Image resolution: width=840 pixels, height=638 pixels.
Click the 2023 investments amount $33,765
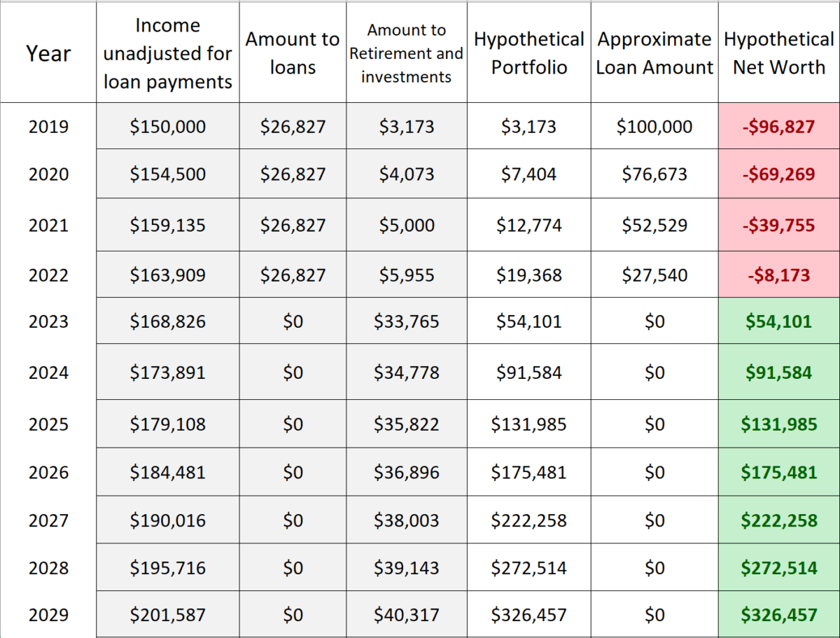(x=407, y=321)
